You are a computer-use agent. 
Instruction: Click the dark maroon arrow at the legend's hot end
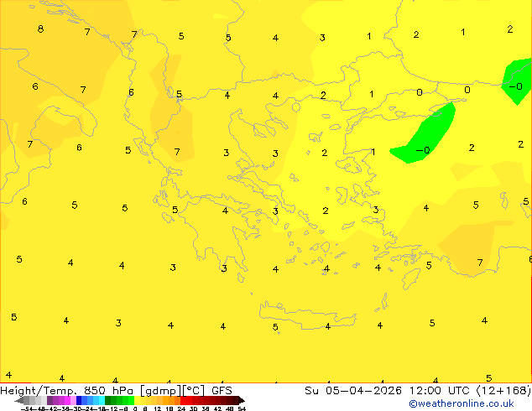242,401
